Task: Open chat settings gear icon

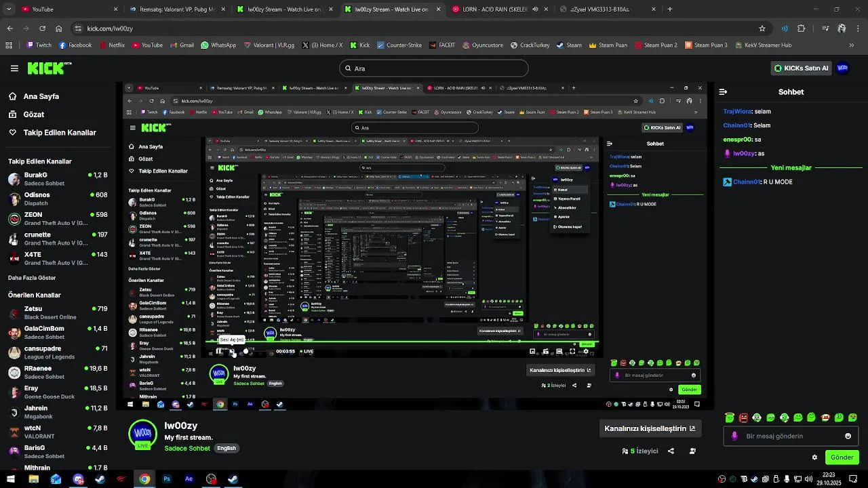Action: point(814,457)
